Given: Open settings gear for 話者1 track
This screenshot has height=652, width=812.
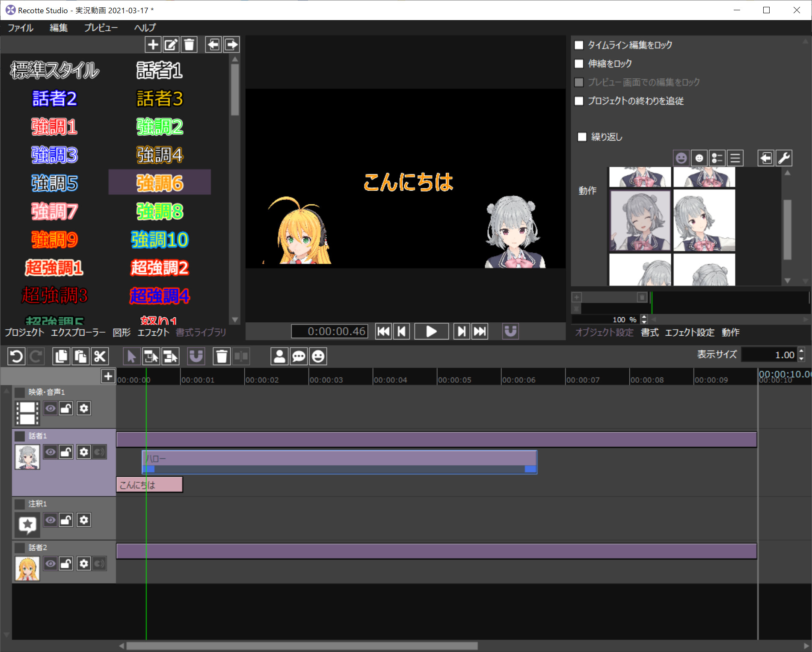Looking at the screenshot, I should point(84,452).
